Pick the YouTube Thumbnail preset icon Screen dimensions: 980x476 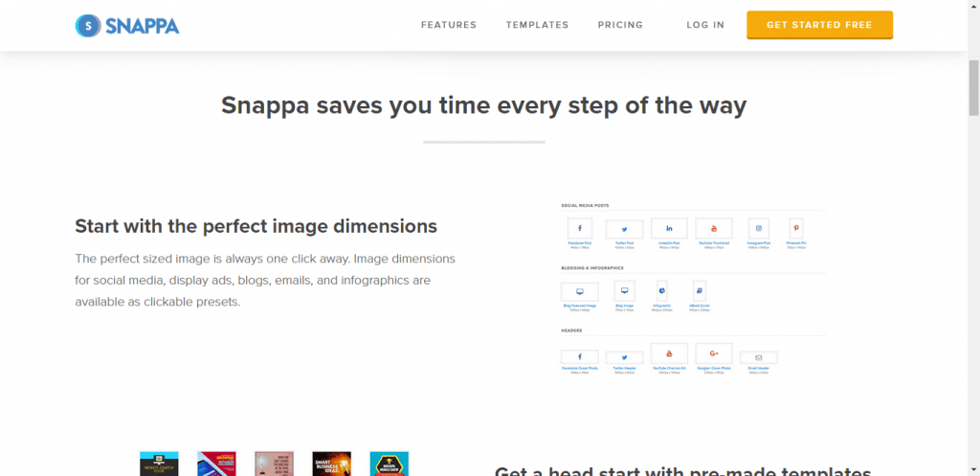tap(714, 228)
